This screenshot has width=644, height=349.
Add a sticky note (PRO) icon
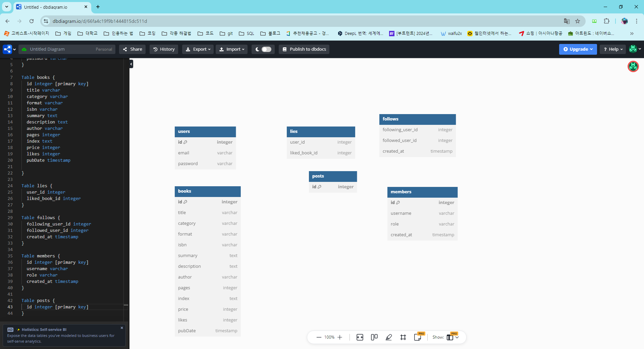(418, 337)
